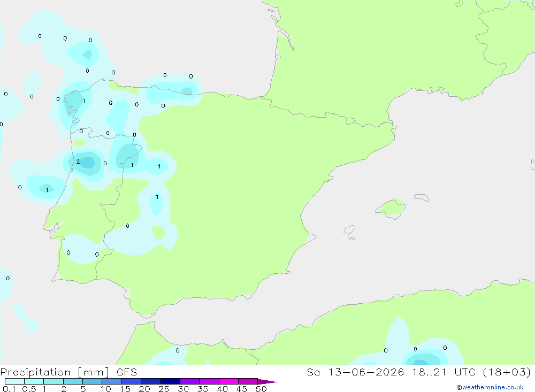Select the purple 30–35 mm legend swatch
The image size is (535, 392).
(x=190, y=381)
